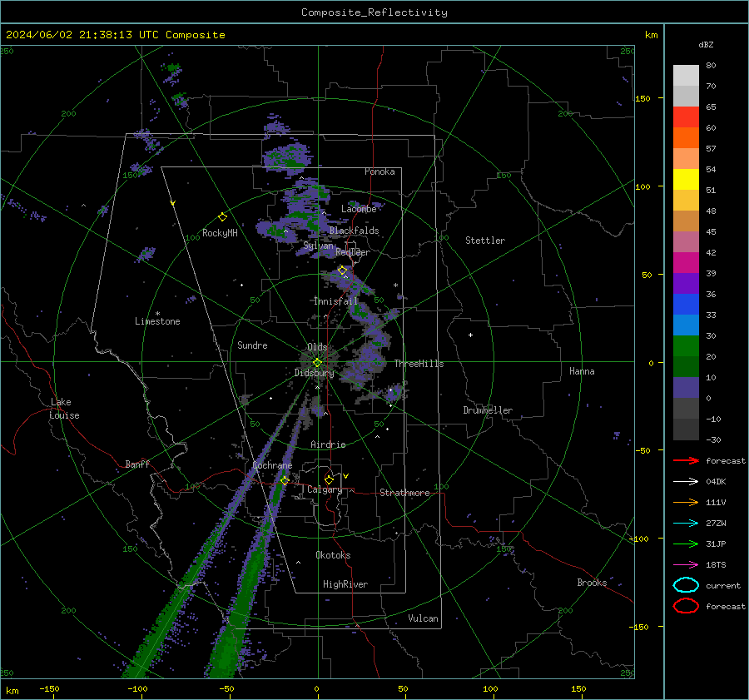749x700 pixels.
Task: Click the ThreeHills town label
Action: tap(419, 364)
